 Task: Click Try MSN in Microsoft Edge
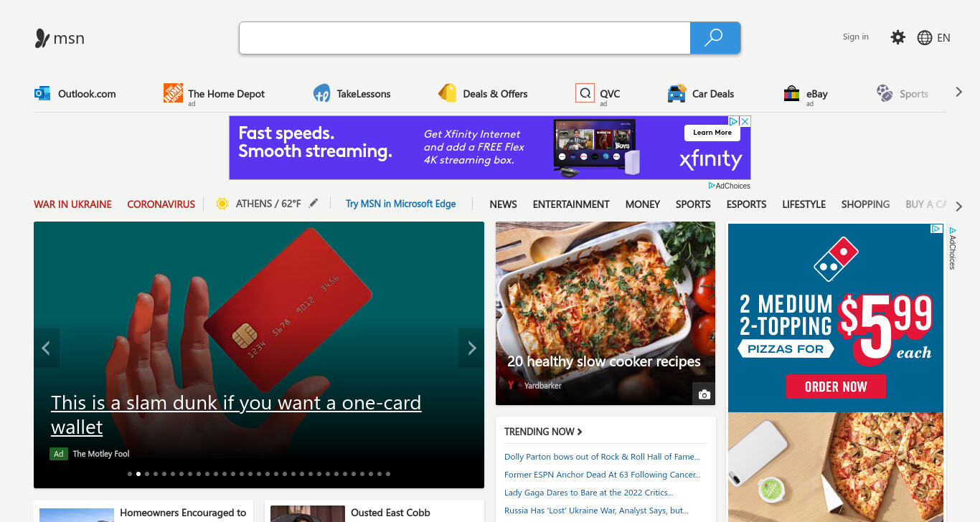400,204
